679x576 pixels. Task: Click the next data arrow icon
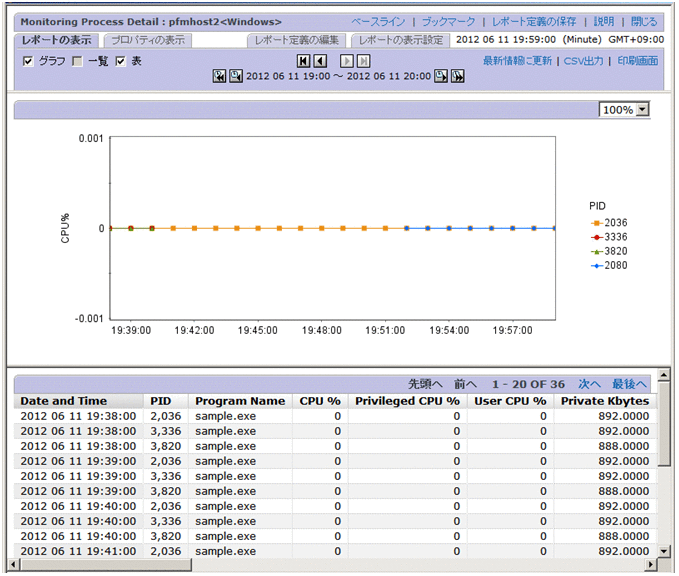click(347, 61)
